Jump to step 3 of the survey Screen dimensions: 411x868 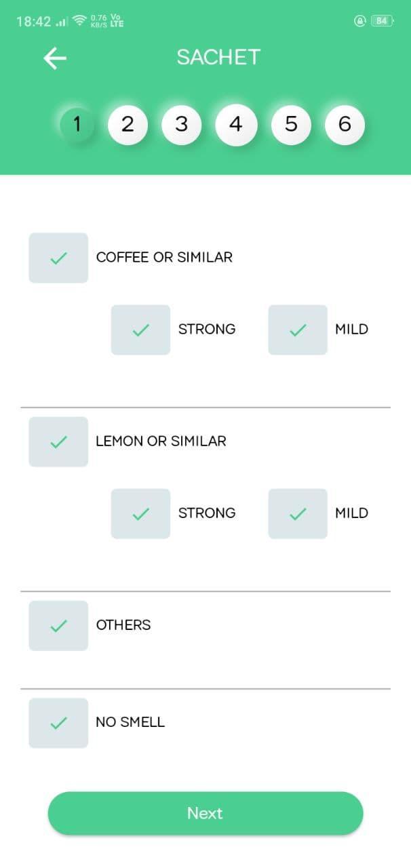pyautogui.click(x=182, y=124)
